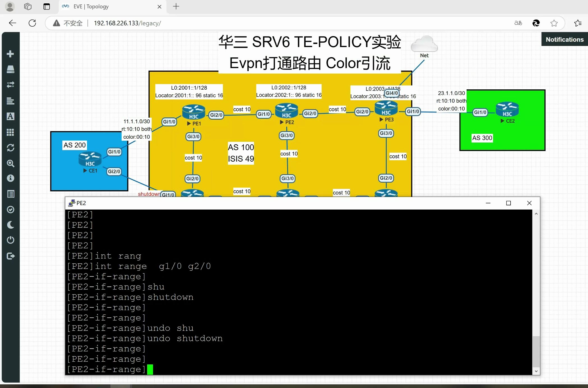
Task: Open the browser tab actions icon
Action: 27,6
